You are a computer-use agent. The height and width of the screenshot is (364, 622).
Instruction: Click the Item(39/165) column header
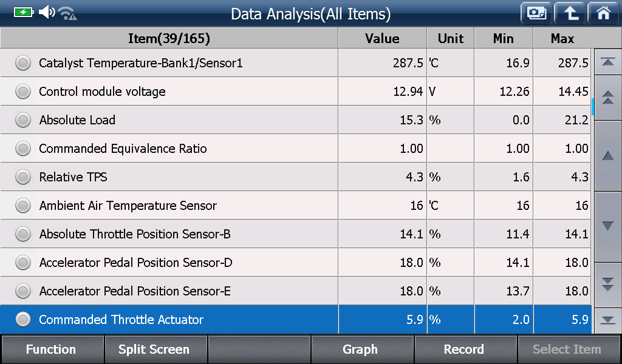pyautogui.click(x=169, y=38)
